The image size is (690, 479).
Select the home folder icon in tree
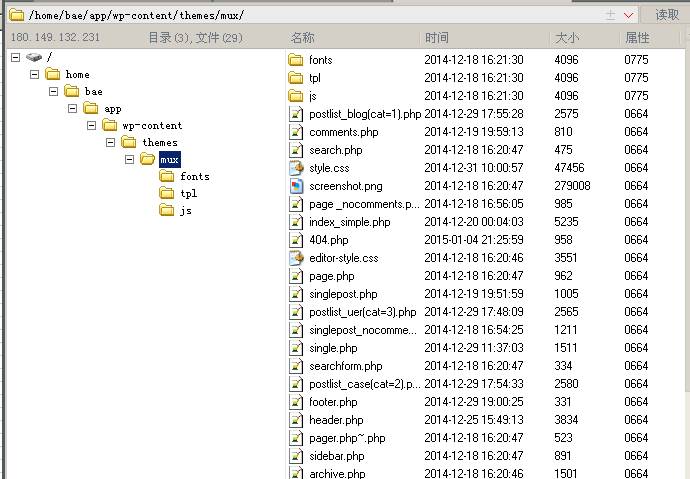point(53,74)
